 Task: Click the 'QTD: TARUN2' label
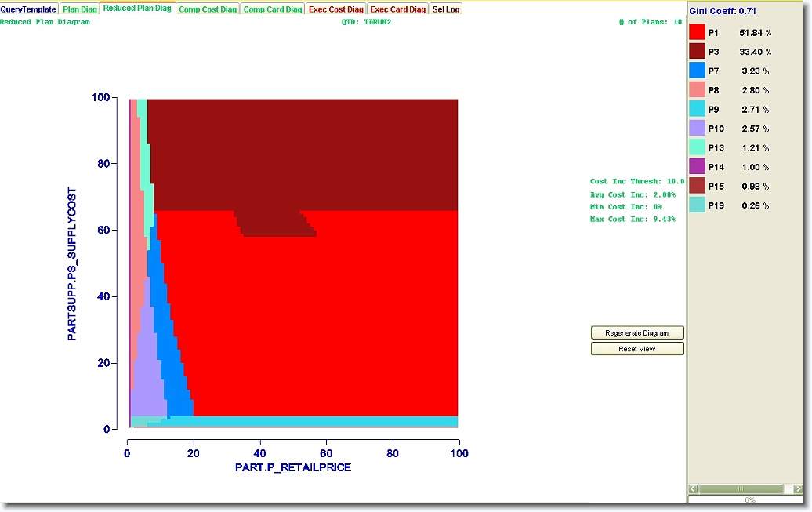[x=366, y=22]
